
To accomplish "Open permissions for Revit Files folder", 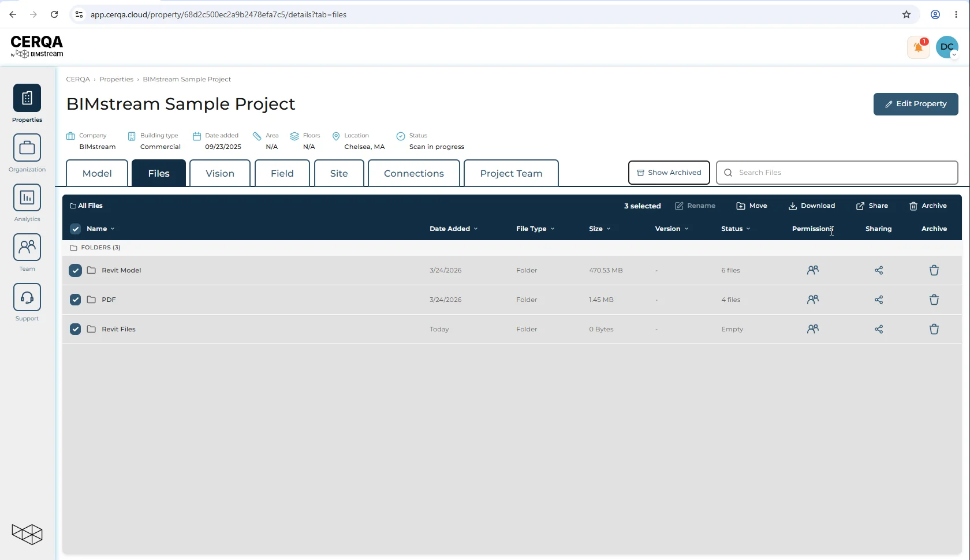I will coord(813,329).
